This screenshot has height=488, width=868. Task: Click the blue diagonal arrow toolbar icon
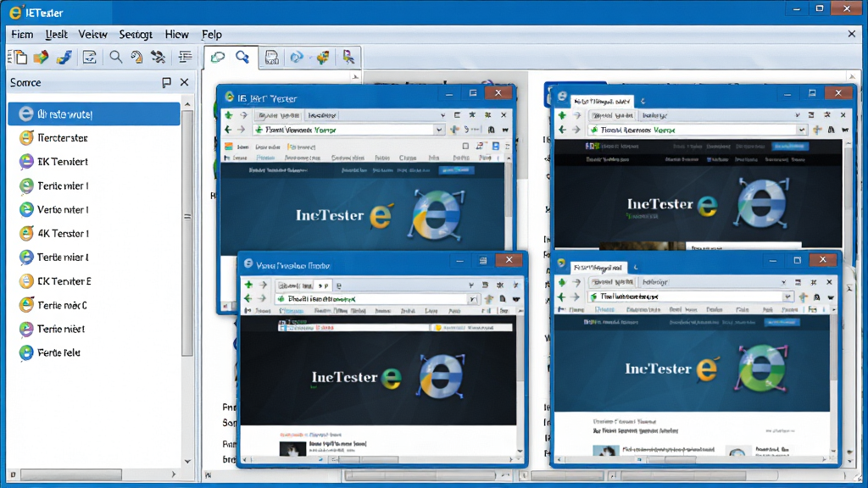(64, 57)
